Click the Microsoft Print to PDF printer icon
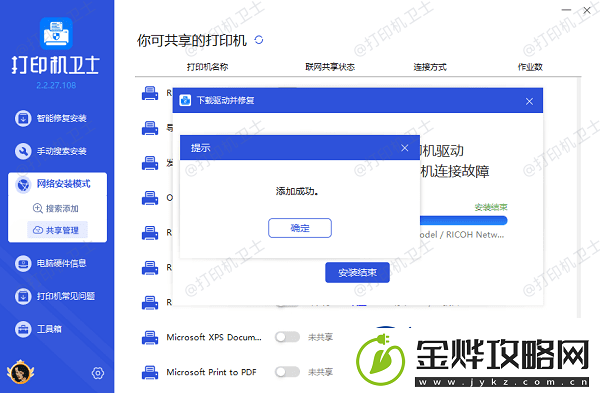 coord(150,372)
